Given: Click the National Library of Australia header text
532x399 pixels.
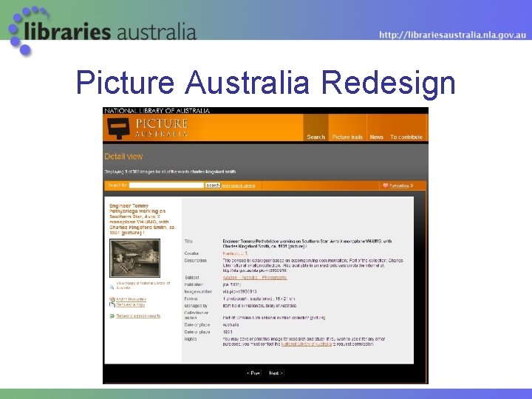Looking at the screenshot, I should [157, 111].
